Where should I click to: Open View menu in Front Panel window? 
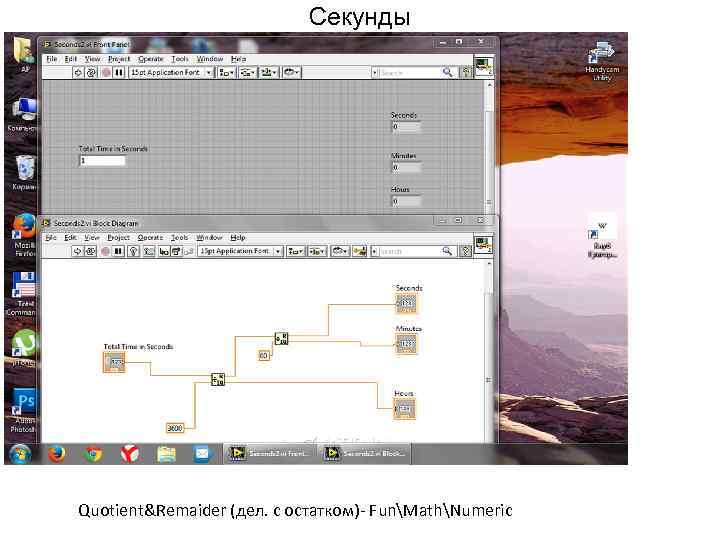coord(92,59)
